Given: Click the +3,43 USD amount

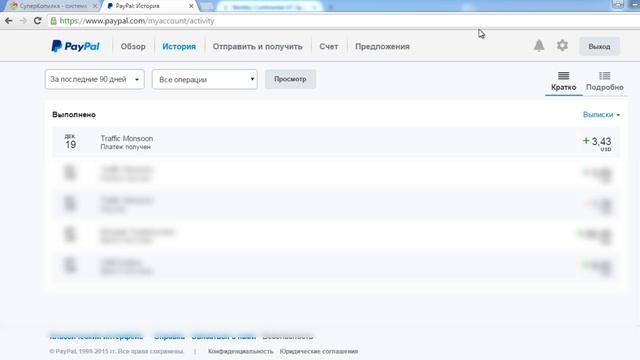Looking at the screenshot, I should point(597,143).
